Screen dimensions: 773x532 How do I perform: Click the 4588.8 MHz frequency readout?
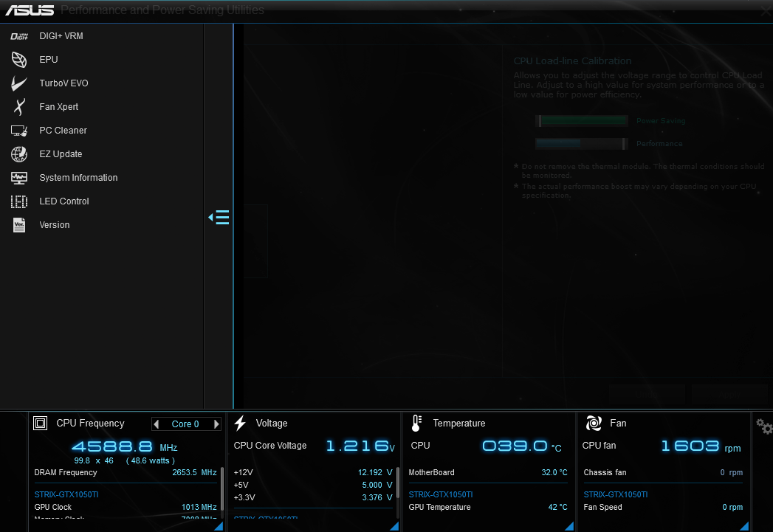[x=124, y=447]
